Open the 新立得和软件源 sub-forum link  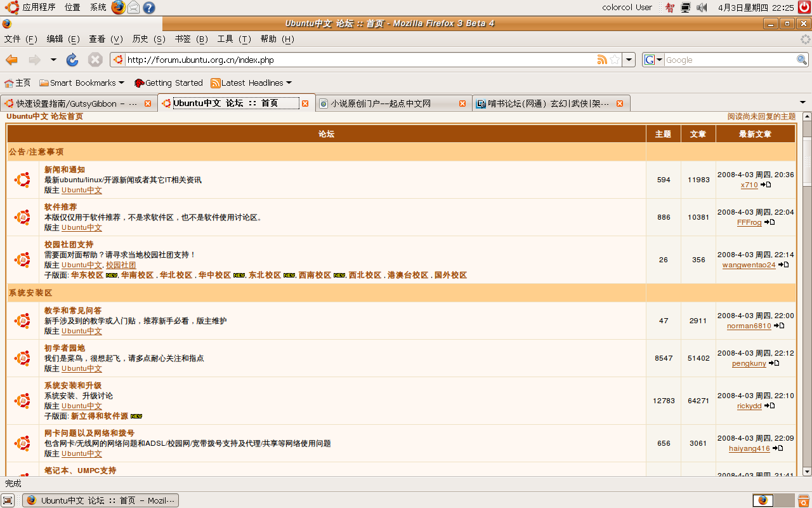[x=100, y=416]
